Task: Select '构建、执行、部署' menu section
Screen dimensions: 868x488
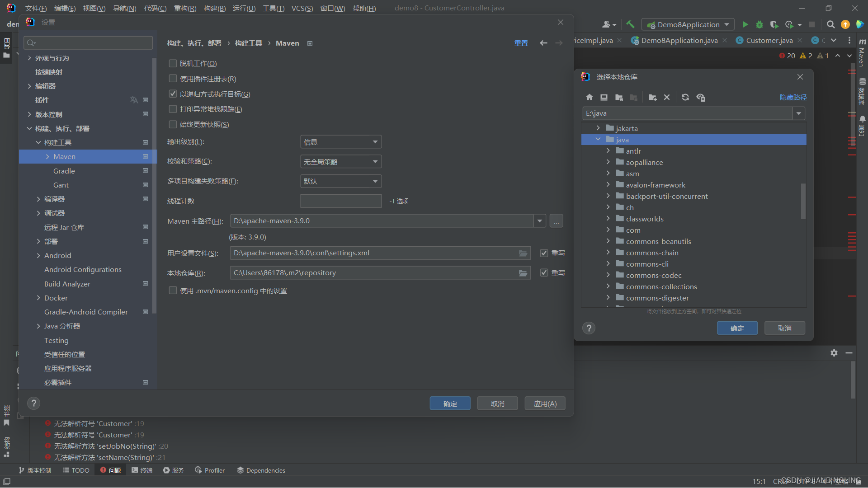Action: (62, 128)
